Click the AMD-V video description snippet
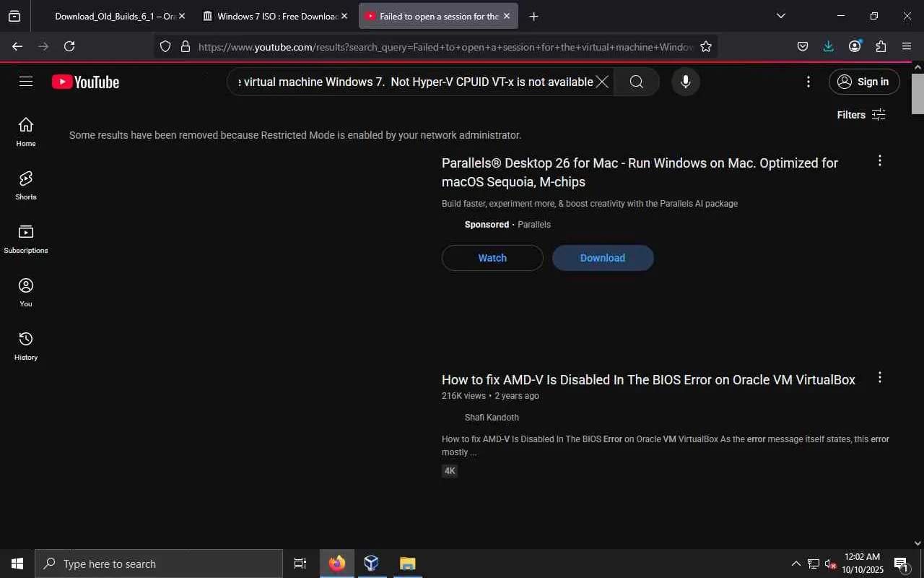The image size is (924, 578). point(666,446)
